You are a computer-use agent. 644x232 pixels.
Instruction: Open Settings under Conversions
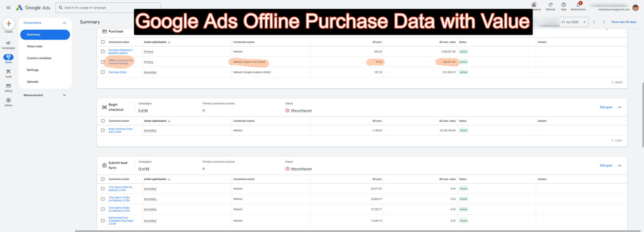point(33,70)
